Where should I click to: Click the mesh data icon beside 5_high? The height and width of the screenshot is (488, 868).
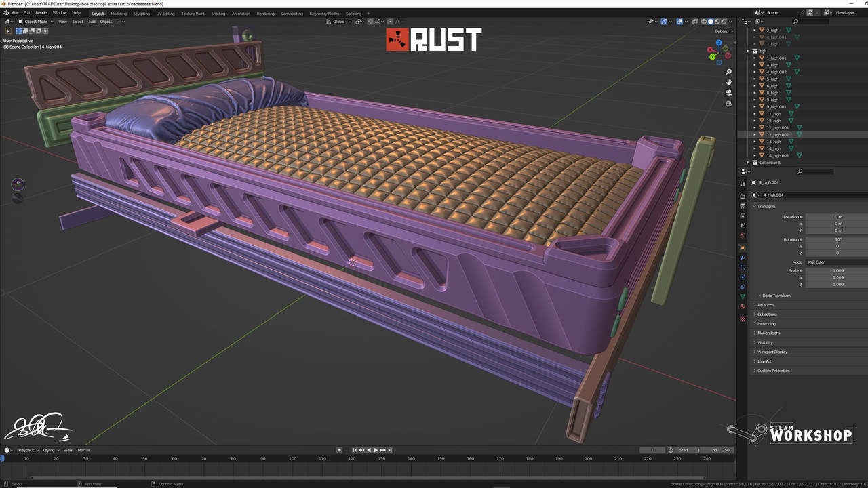[788, 79]
